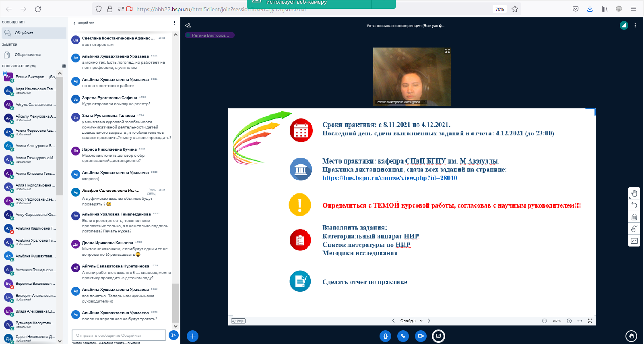This screenshot has height=344, width=644.
Task: Click the A/B/C/D quick poll button
Action: [238, 321]
